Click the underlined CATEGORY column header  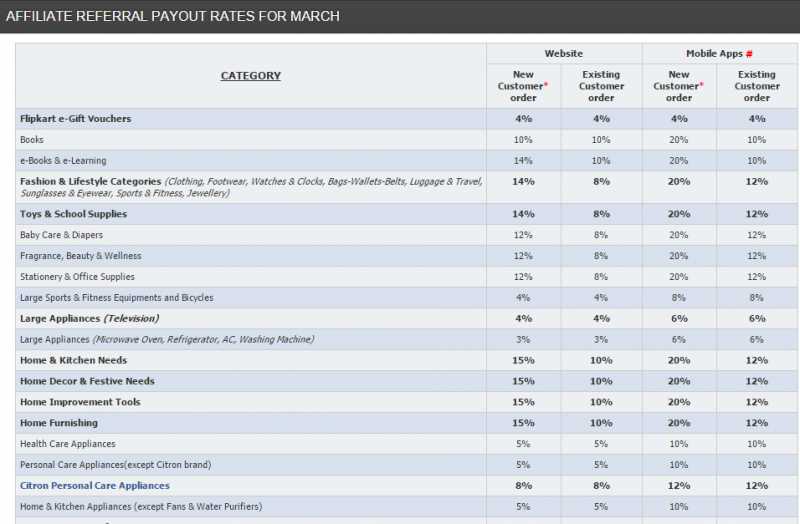[x=250, y=76]
